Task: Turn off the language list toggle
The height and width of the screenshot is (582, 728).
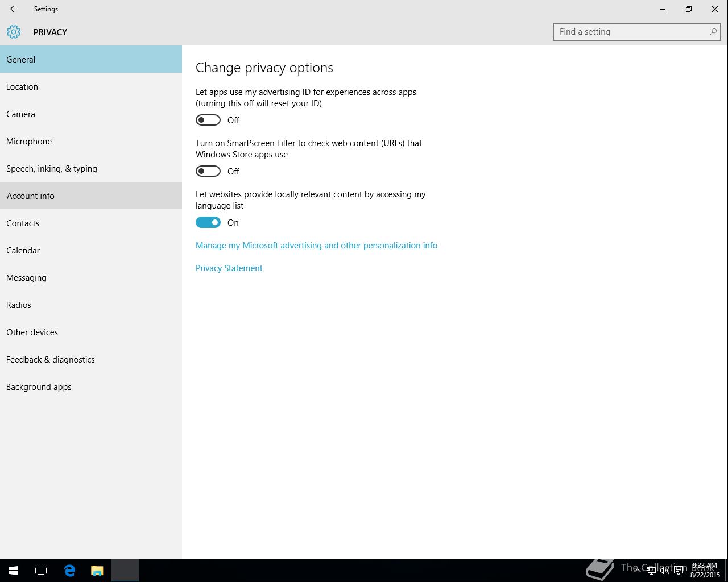Action: tap(208, 222)
